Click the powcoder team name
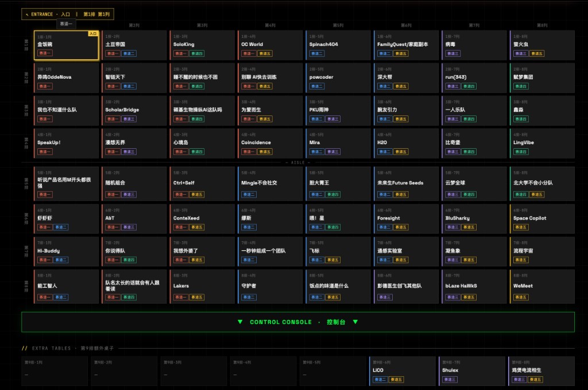Screen dimensions: 588x390 (321, 77)
